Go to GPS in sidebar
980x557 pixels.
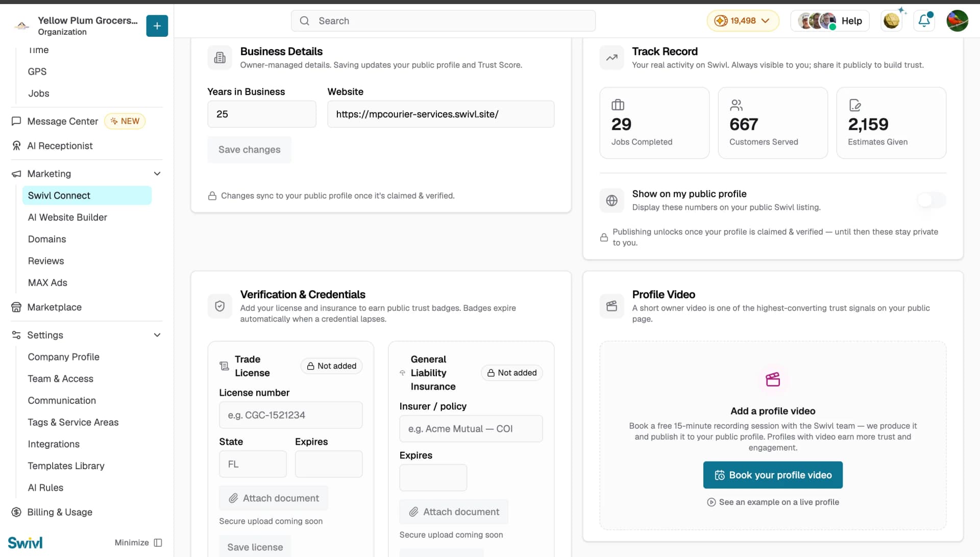pos(37,71)
